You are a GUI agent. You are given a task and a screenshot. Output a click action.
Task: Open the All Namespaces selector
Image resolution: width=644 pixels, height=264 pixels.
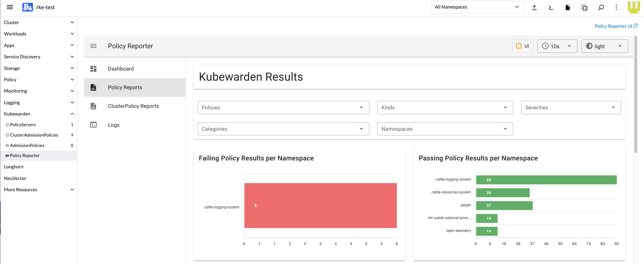click(478, 7)
